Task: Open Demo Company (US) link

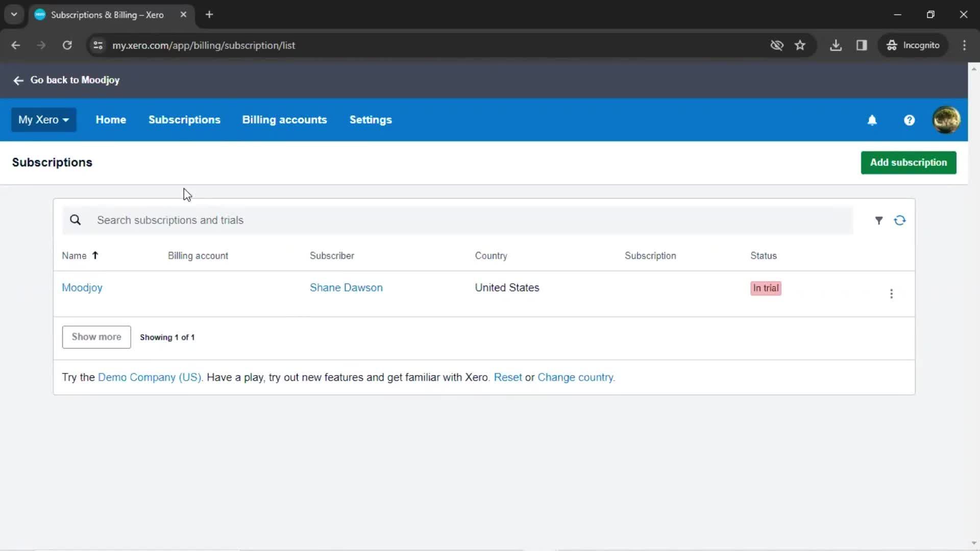Action: (150, 378)
